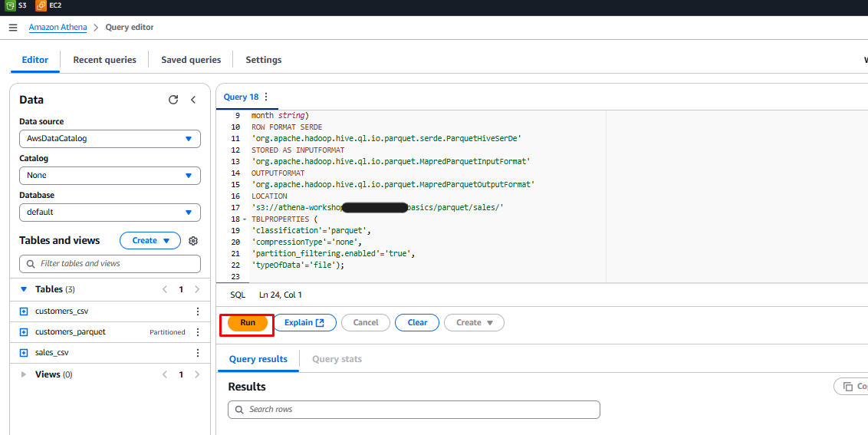Expand the customers_csv table plus icon

pos(23,311)
